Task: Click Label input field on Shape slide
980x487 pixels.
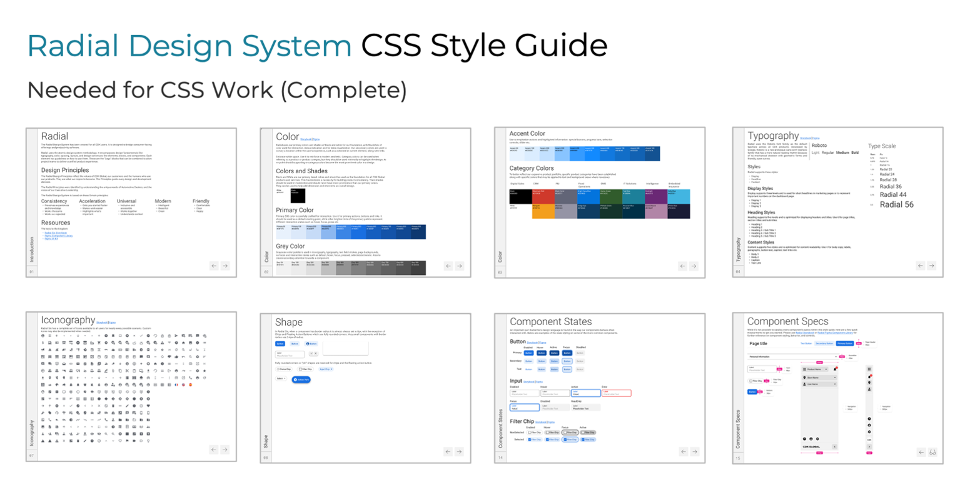Action: pyautogui.click(x=290, y=354)
